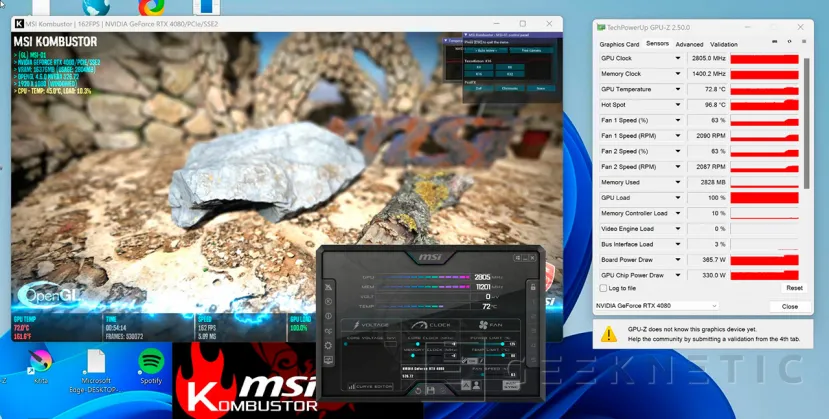
Task: Toggle Auto move in Kombustor panel
Action: point(486,50)
